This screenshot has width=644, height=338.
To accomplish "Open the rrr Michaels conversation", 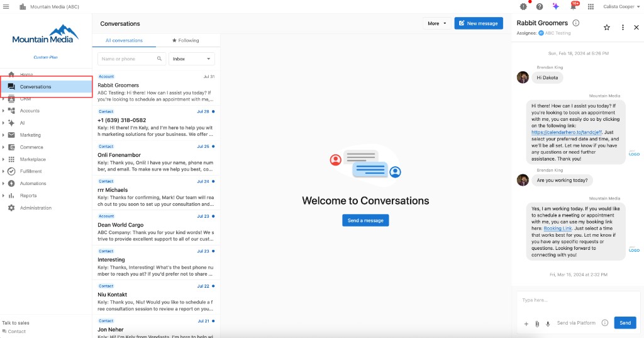I will [x=156, y=193].
